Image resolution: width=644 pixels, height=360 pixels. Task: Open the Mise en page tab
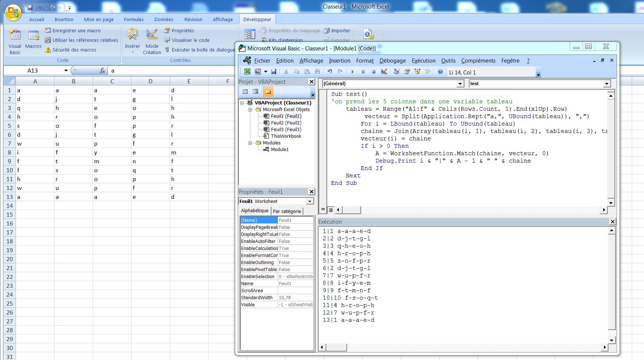[99, 19]
